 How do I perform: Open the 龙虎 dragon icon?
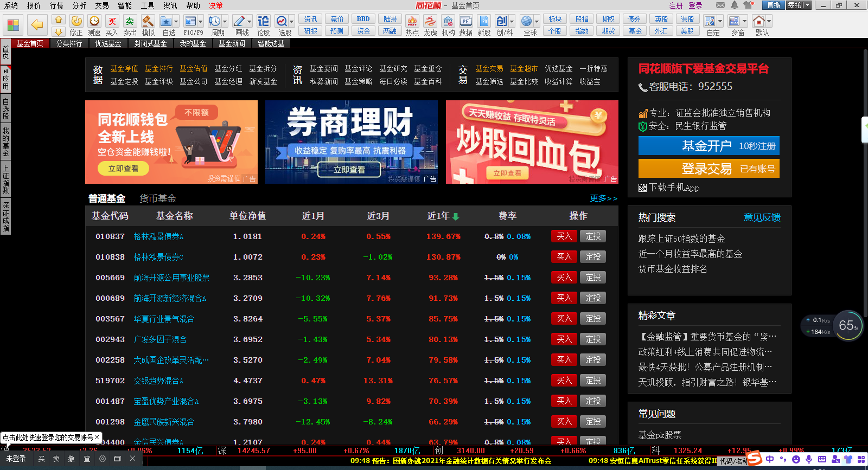click(430, 21)
